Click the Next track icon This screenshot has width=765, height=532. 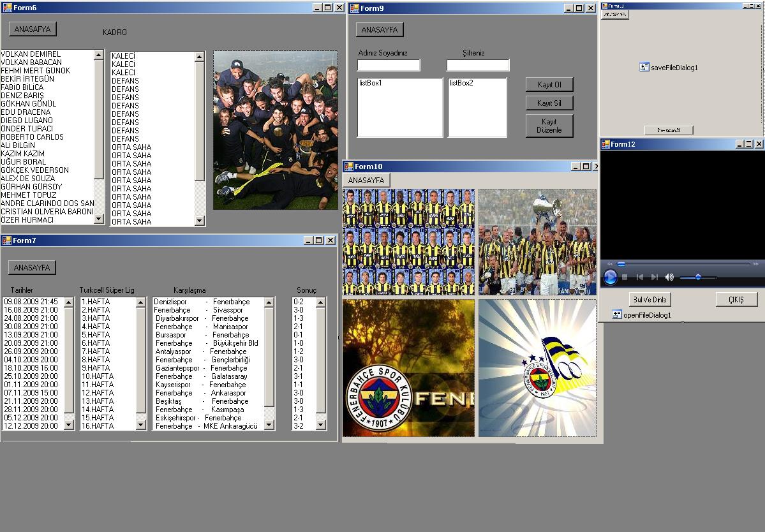tap(654, 277)
